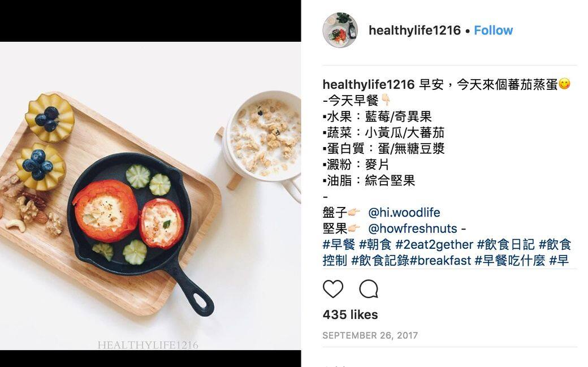This screenshot has width=588, height=367.
Task: Like the post with the heart icon
Action: [x=333, y=289]
